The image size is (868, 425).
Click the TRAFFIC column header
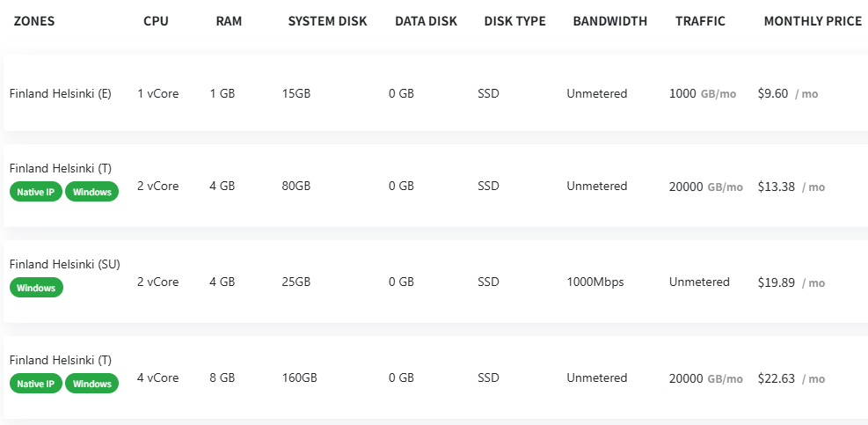click(x=700, y=21)
